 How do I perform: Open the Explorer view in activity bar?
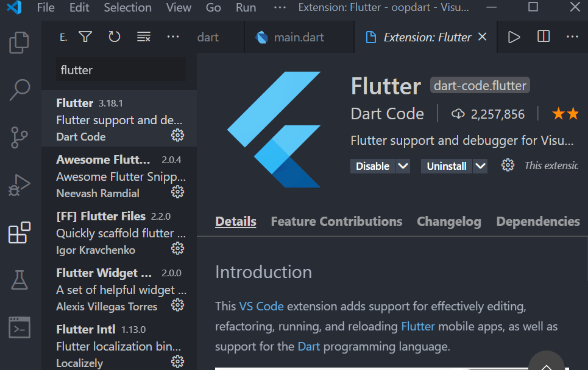pyautogui.click(x=19, y=43)
